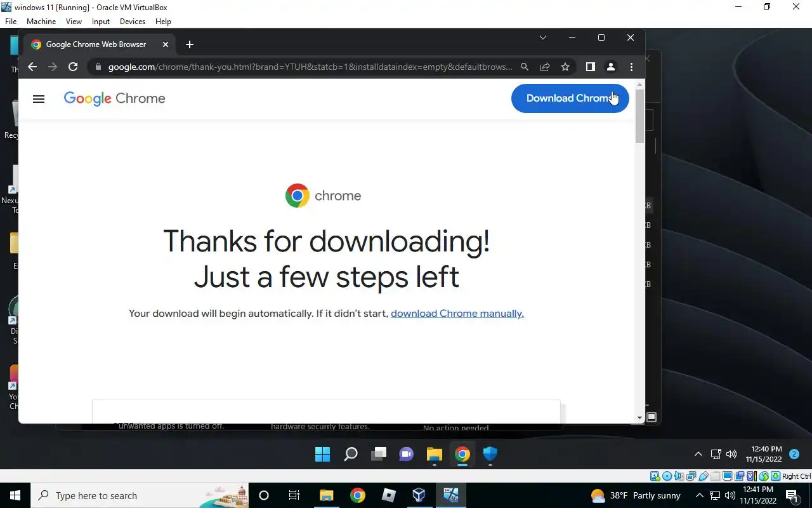Open host File Explorer taskbar icon
This screenshot has height=508, width=812.
click(326, 495)
